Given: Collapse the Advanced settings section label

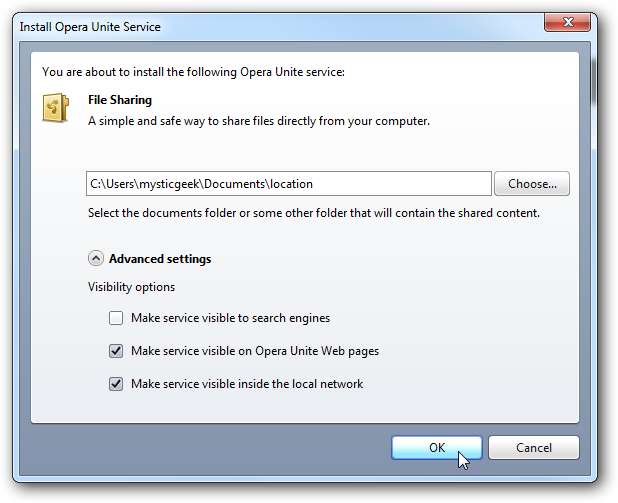Looking at the screenshot, I should [160, 259].
